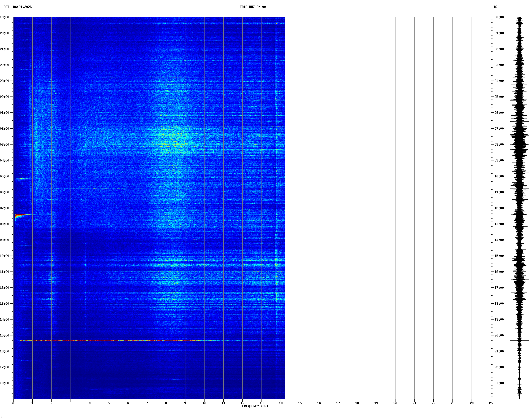Click the UTC label at top right
The image size is (531, 420).
(494, 7)
